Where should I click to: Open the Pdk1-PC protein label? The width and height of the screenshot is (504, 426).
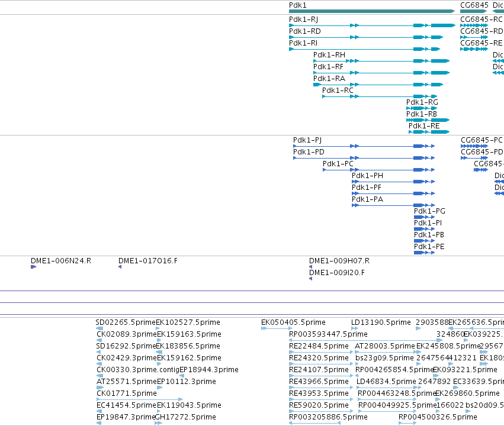click(338, 164)
